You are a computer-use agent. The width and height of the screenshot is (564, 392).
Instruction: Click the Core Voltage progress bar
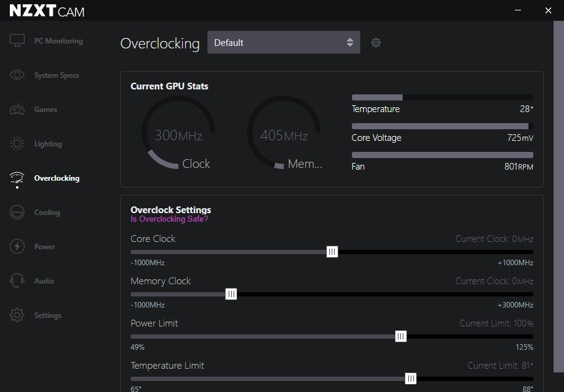[x=443, y=126]
